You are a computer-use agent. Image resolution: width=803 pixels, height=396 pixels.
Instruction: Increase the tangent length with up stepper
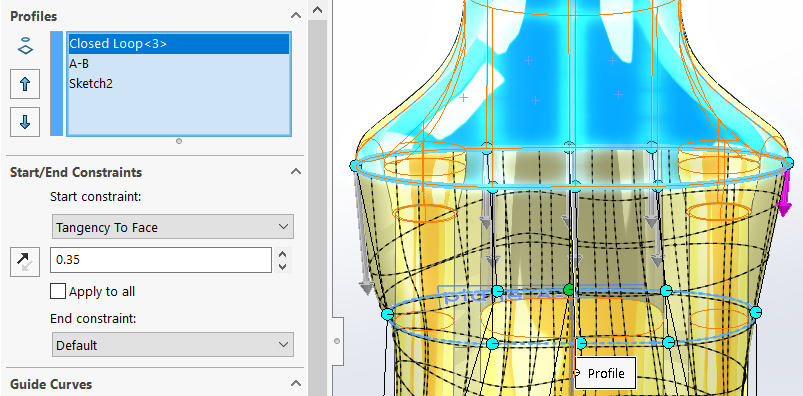282,254
